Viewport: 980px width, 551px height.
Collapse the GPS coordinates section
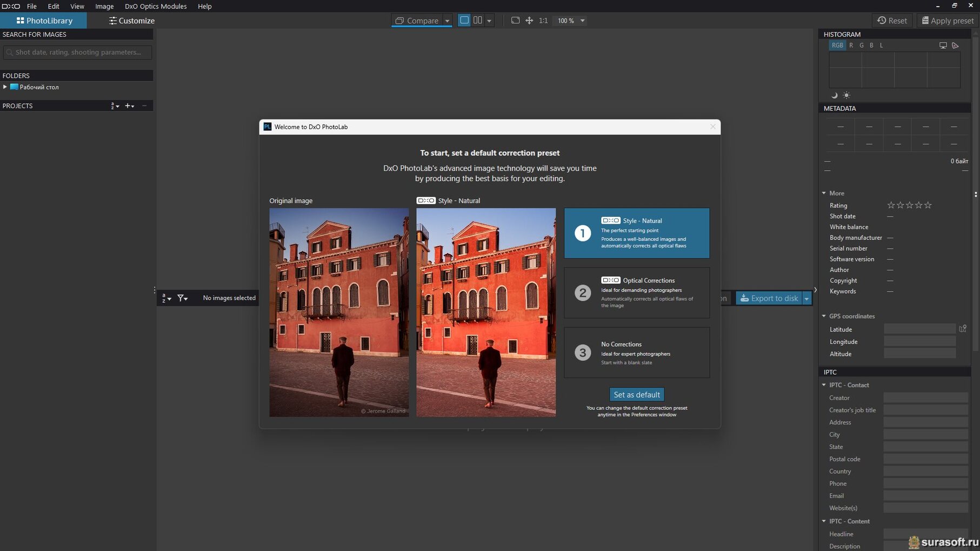(x=824, y=316)
